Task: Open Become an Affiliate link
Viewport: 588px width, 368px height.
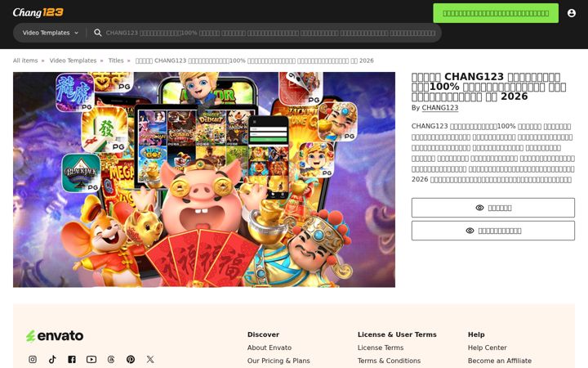Action: coord(500,361)
